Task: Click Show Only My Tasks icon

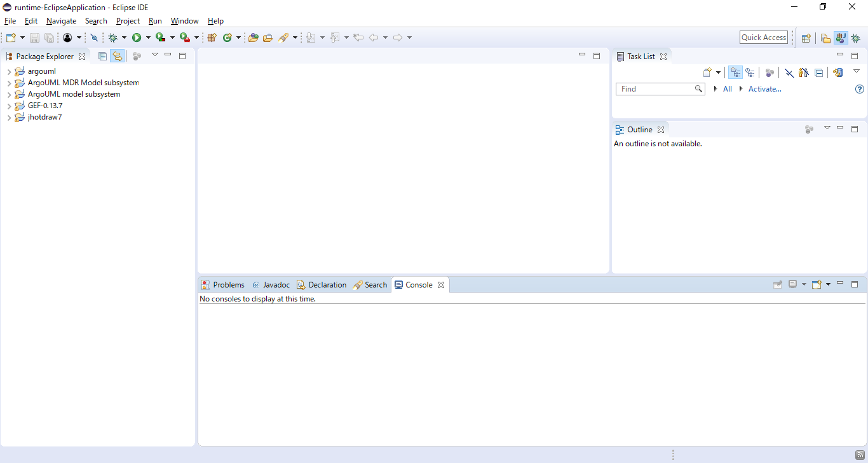Action: (804, 73)
